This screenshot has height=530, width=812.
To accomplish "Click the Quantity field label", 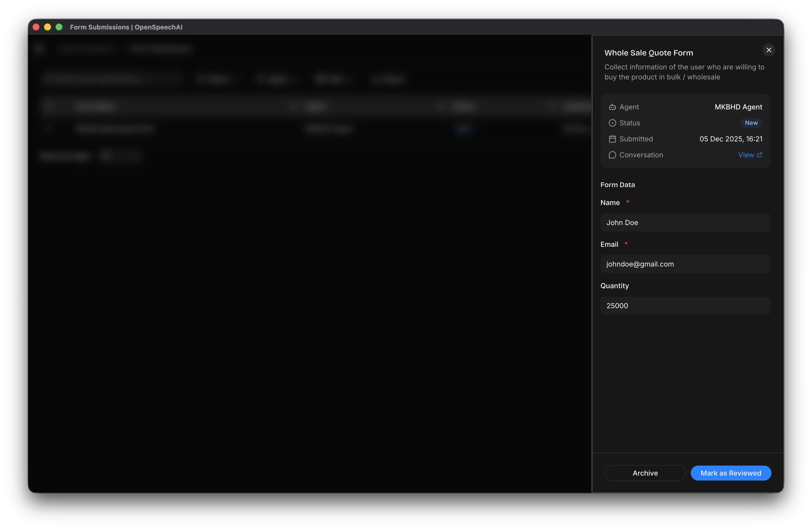I will tap(614, 286).
